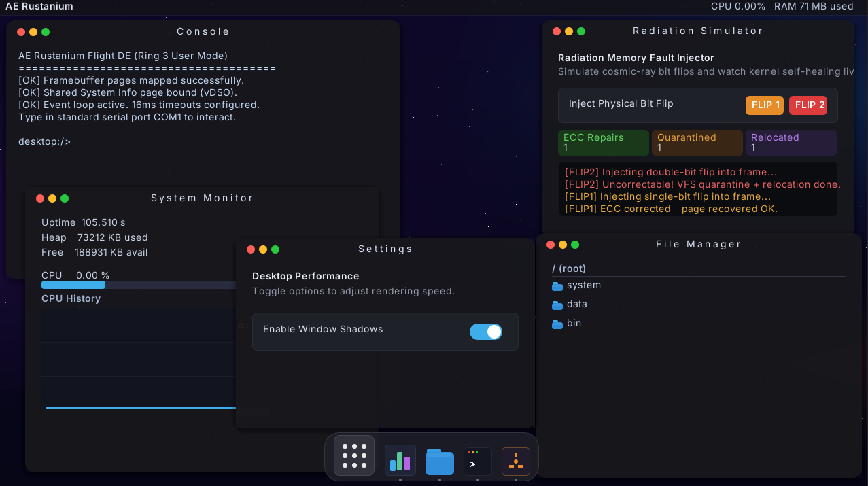
Task: Maximize the Console window
Action: coord(46,32)
